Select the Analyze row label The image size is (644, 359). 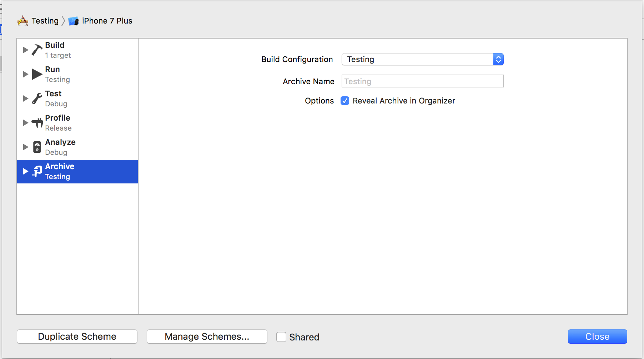tap(60, 142)
